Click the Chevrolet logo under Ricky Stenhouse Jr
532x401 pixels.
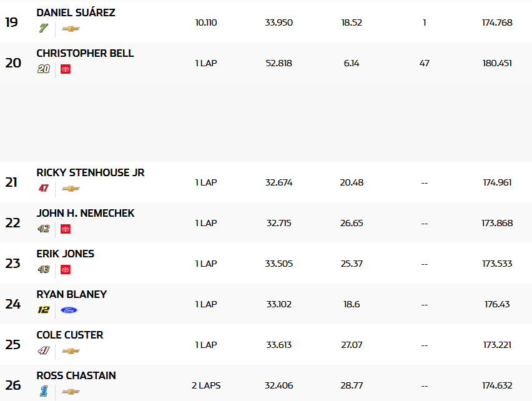click(x=71, y=189)
